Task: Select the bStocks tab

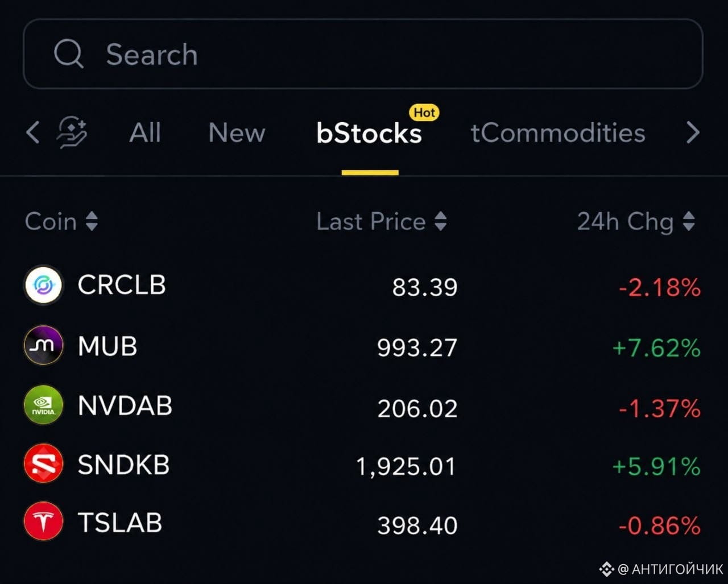Action: click(369, 133)
